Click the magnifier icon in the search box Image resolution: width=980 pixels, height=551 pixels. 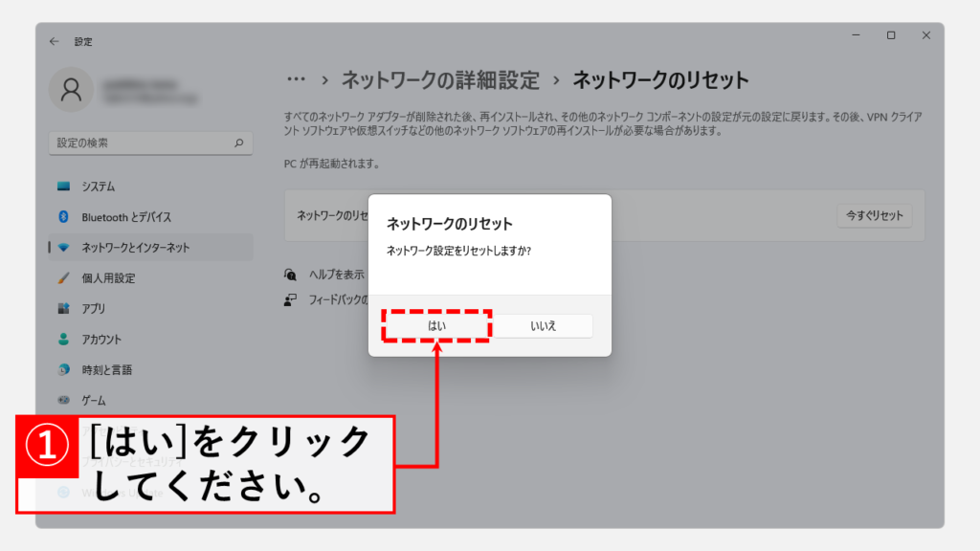coord(238,143)
